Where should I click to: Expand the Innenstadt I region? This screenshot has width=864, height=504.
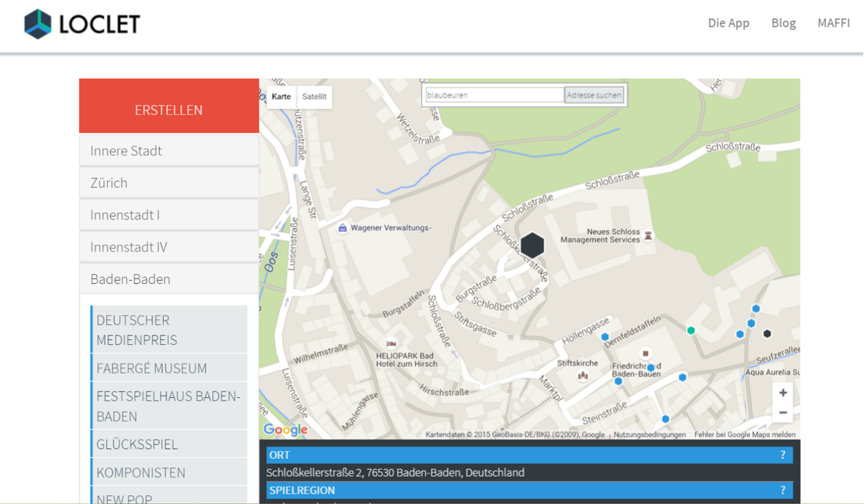(168, 215)
